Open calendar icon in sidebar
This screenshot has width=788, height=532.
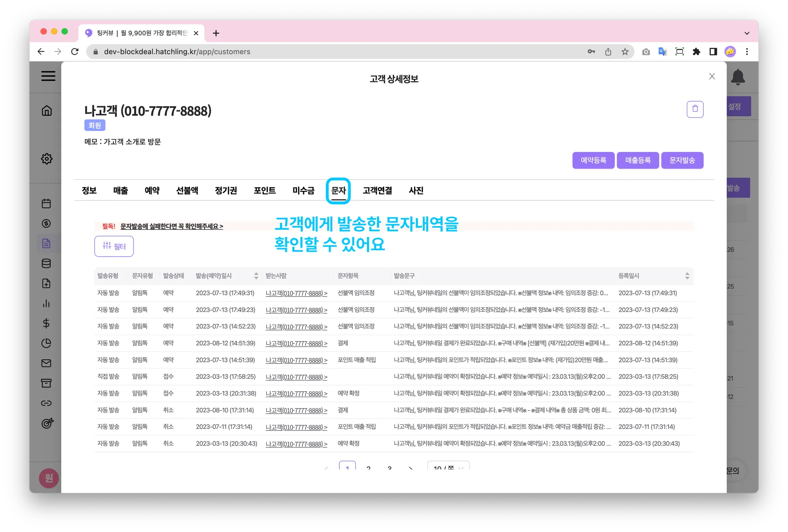46,203
